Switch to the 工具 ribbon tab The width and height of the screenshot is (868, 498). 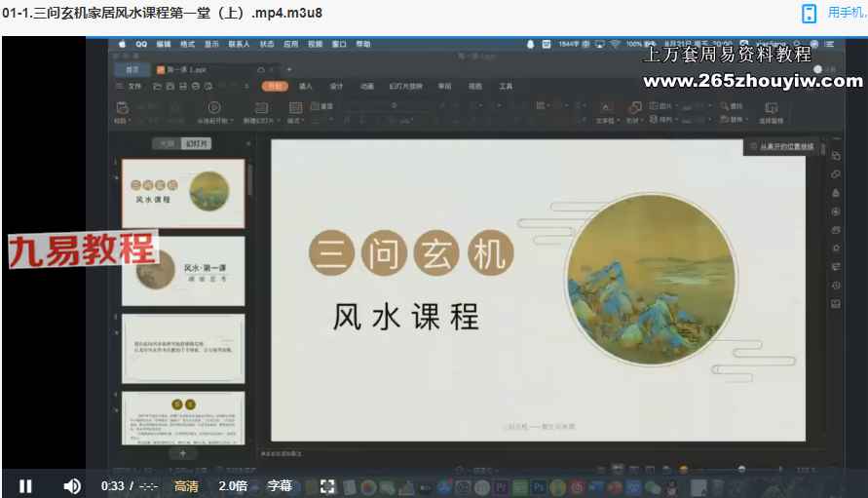click(x=506, y=87)
